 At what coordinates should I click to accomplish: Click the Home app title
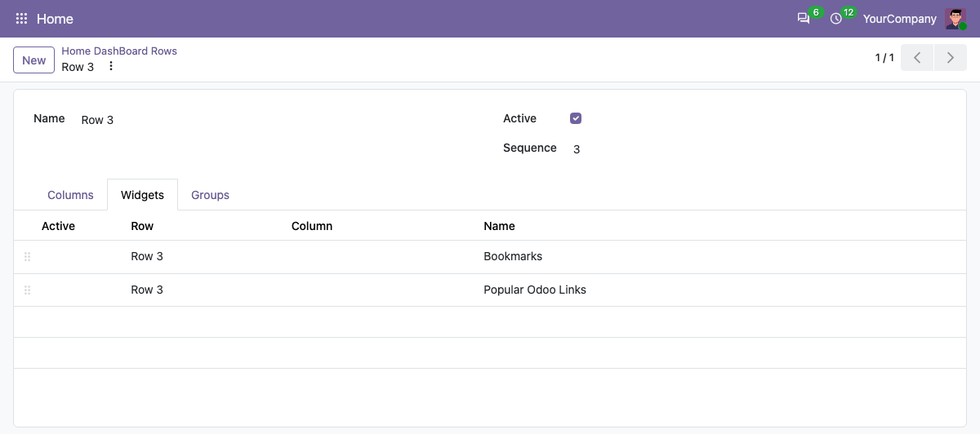tap(55, 19)
